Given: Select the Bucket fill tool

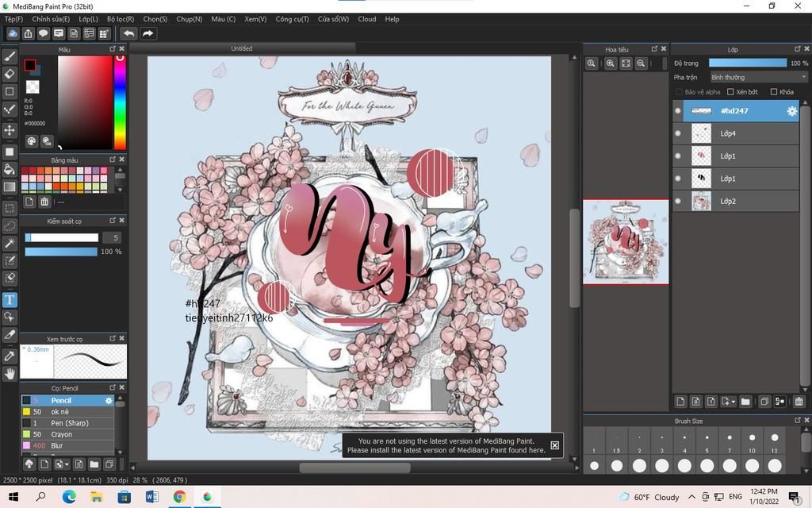Looking at the screenshot, I should pos(10,169).
